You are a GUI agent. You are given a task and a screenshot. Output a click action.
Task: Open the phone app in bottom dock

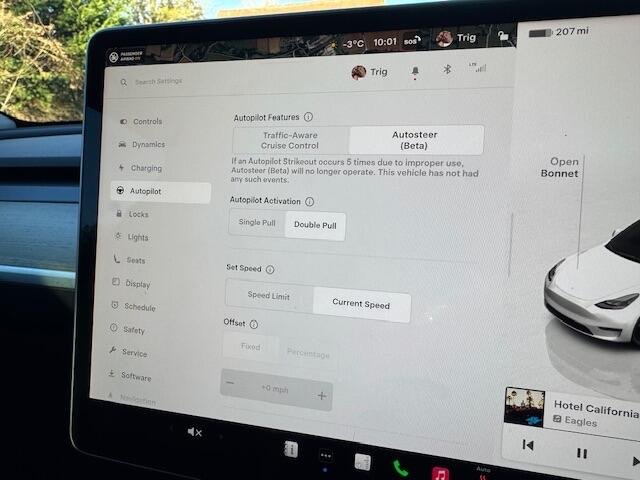click(x=400, y=467)
